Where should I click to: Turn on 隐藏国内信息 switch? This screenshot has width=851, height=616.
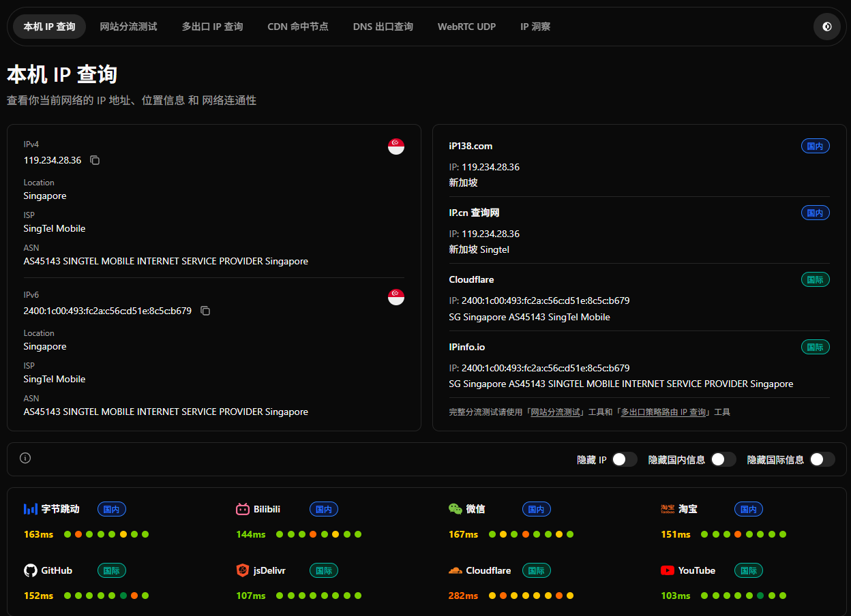(x=723, y=459)
